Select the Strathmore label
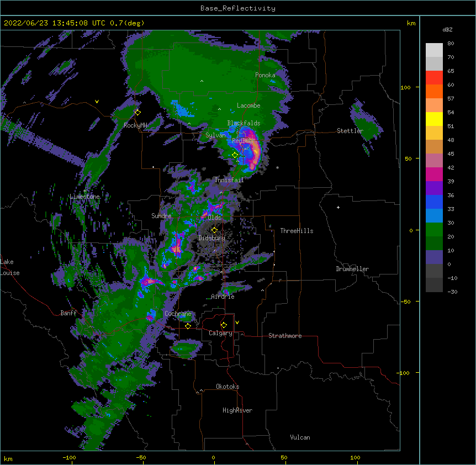 click(x=285, y=336)
